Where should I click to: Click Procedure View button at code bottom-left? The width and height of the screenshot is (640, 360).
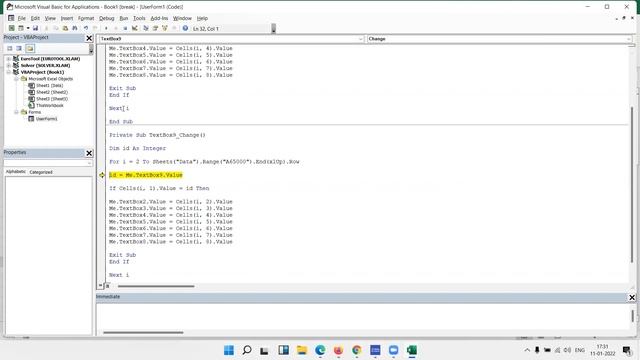click(x=100, y=286)
